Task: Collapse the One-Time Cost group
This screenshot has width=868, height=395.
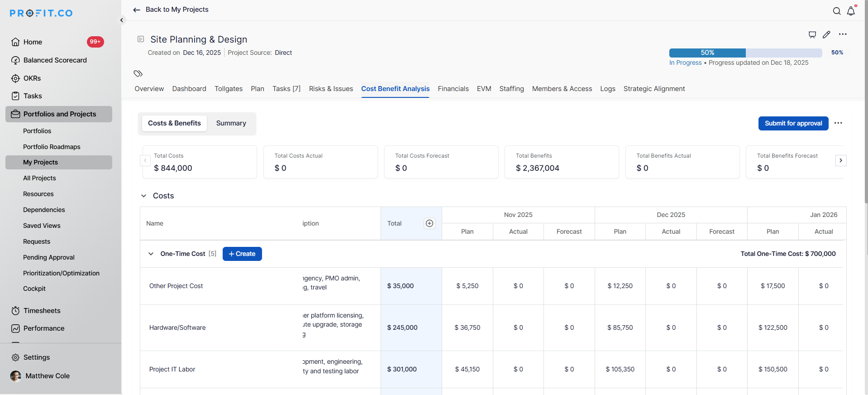Action: pyautogui.click(x=151, y=254)
